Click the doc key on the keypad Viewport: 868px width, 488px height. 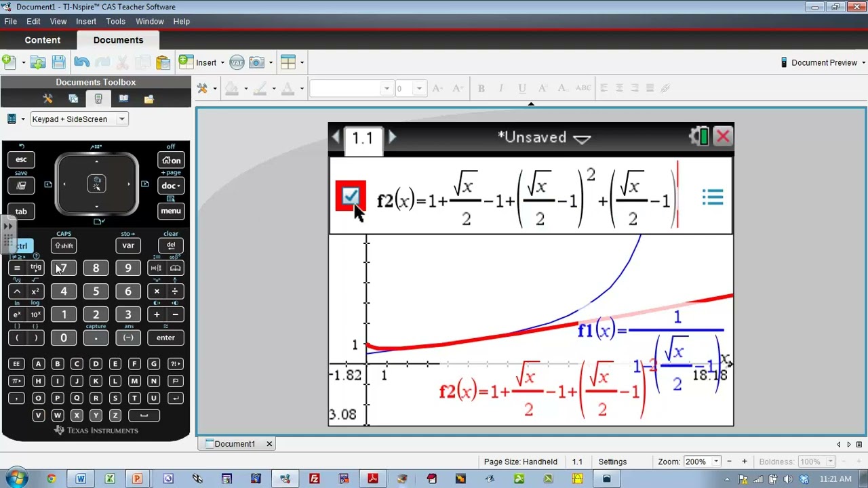click(170, 186)
